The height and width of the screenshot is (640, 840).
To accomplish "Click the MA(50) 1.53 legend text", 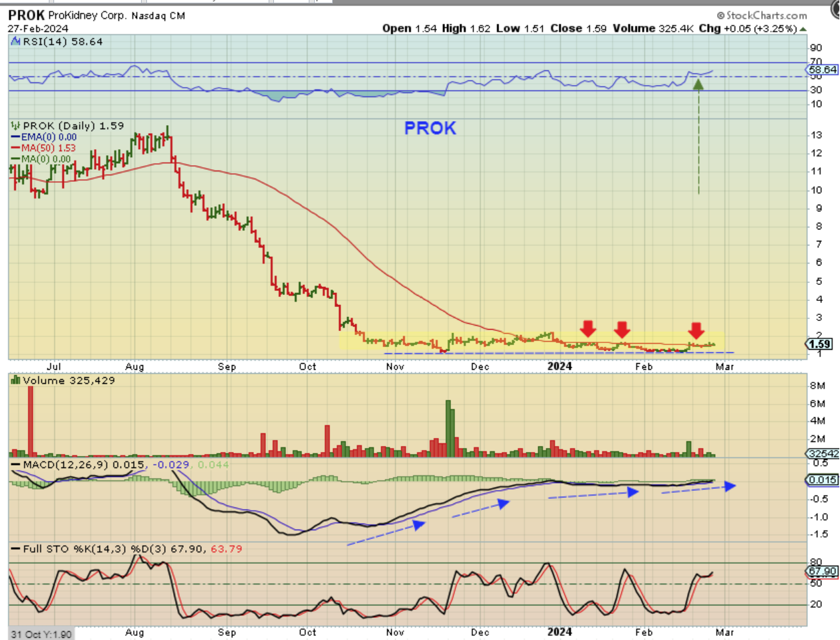I will [x=48, y=148].
